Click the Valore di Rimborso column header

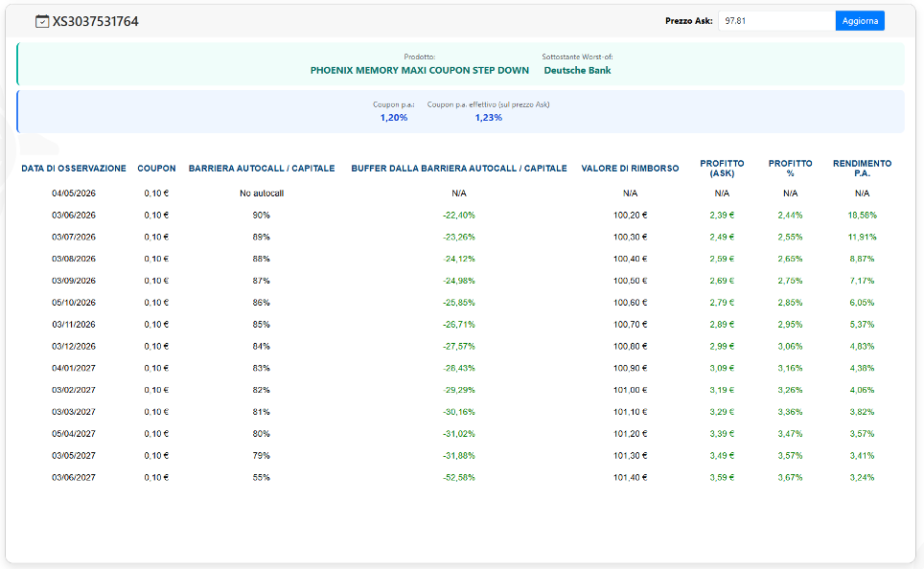630,169
